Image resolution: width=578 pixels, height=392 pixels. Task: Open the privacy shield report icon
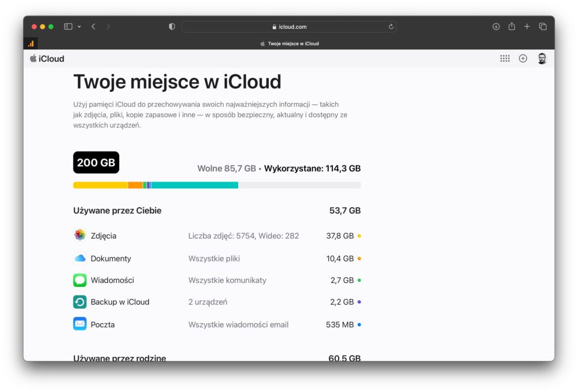click(x=172, y=27)
